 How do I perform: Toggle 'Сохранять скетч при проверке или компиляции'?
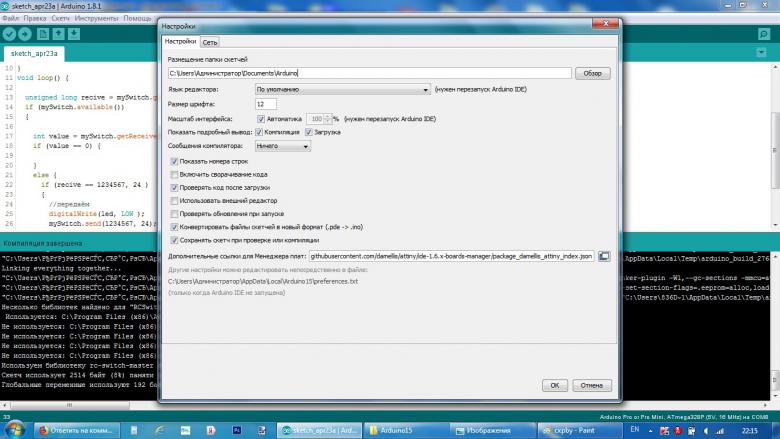[x=174, y=240]
